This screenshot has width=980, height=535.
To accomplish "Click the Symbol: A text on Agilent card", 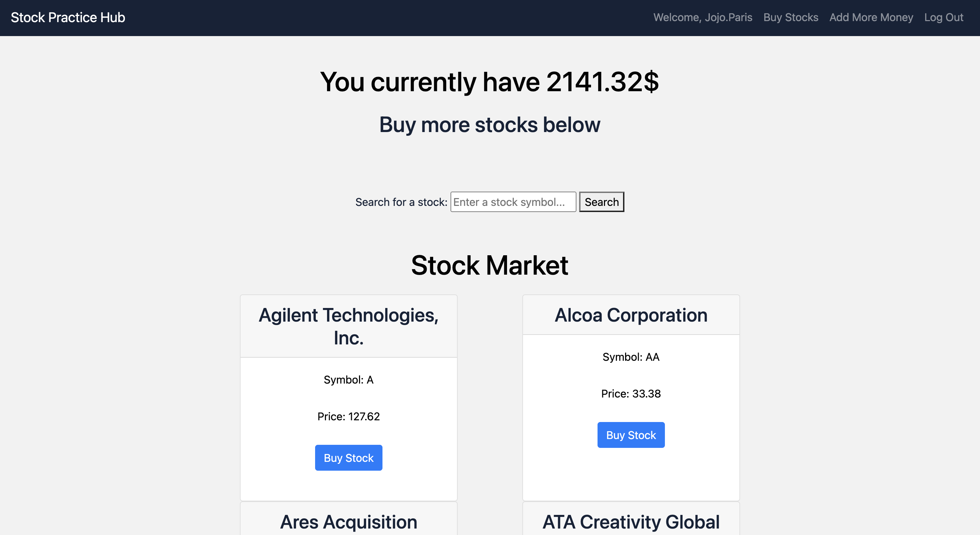I will [348, 379].
